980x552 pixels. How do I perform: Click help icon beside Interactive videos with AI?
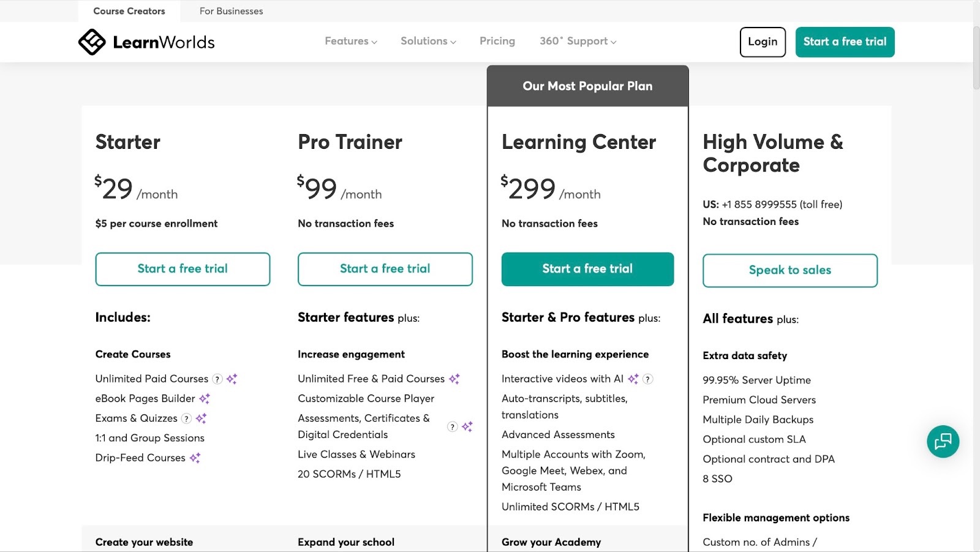click(647, 379)
